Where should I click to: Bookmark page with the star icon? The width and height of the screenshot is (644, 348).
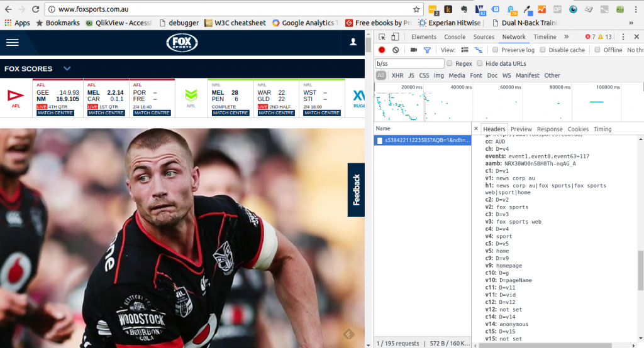pyautogui.click(x=416, y=9)
